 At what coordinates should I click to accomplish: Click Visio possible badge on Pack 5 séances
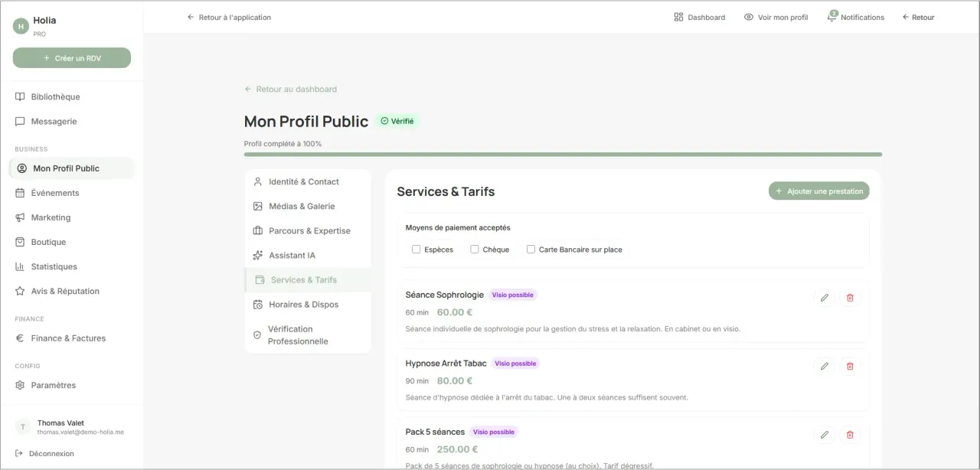(494, 432)
